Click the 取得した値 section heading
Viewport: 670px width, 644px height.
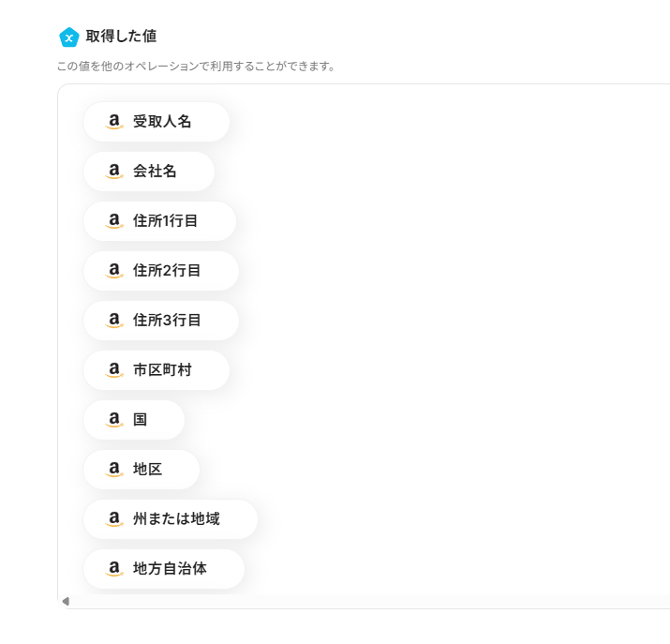(121, 37)
